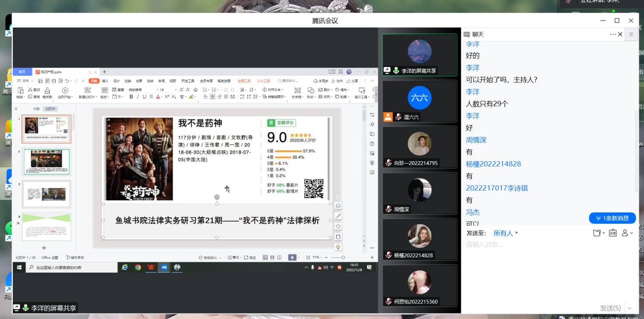Viewport: 644px width, 319px height.
Task: Toggle center text alignment
Action: coord(212,97)
